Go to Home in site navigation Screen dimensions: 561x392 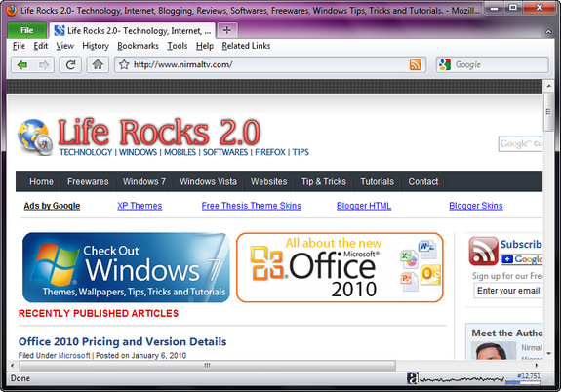click(41, 181)
